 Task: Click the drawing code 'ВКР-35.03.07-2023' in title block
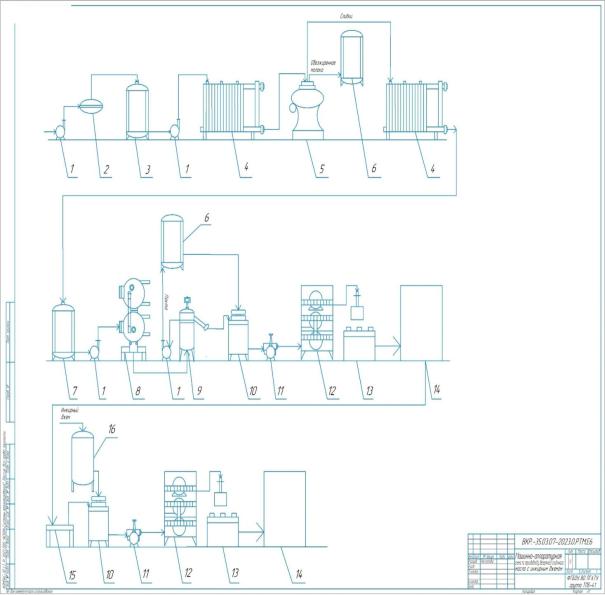(x=557, y=542)
